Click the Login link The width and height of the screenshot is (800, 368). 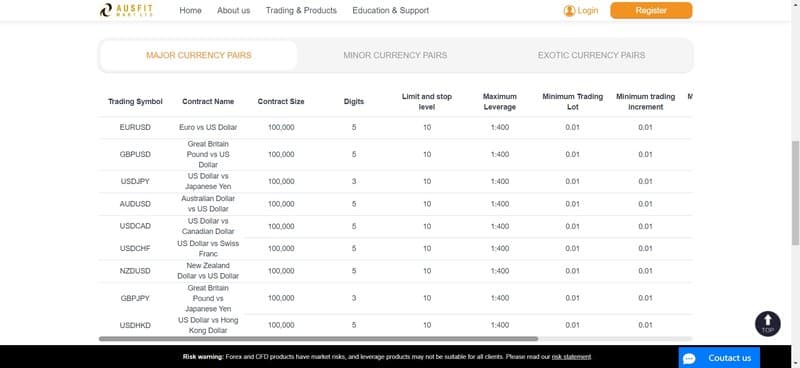(x=588, y=10)
